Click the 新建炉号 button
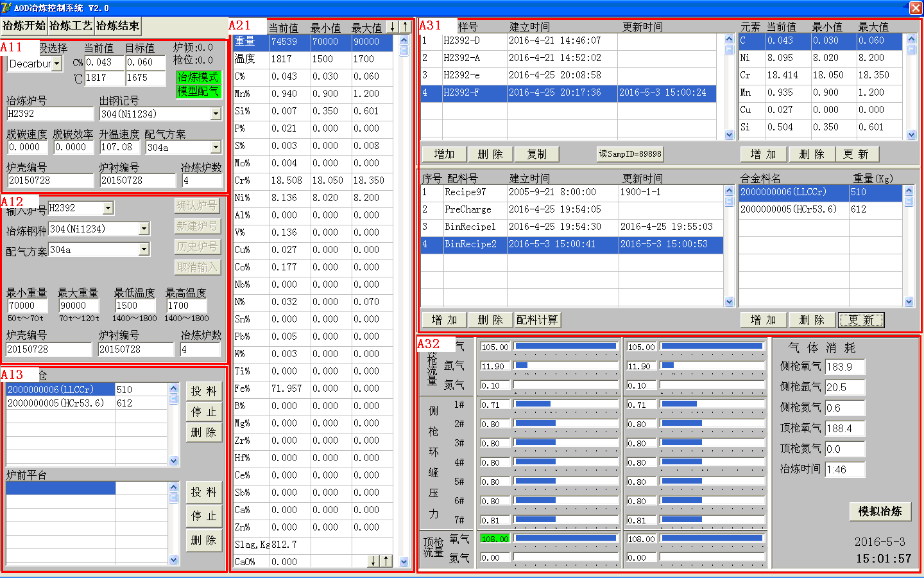 click(x=197, y=226)
